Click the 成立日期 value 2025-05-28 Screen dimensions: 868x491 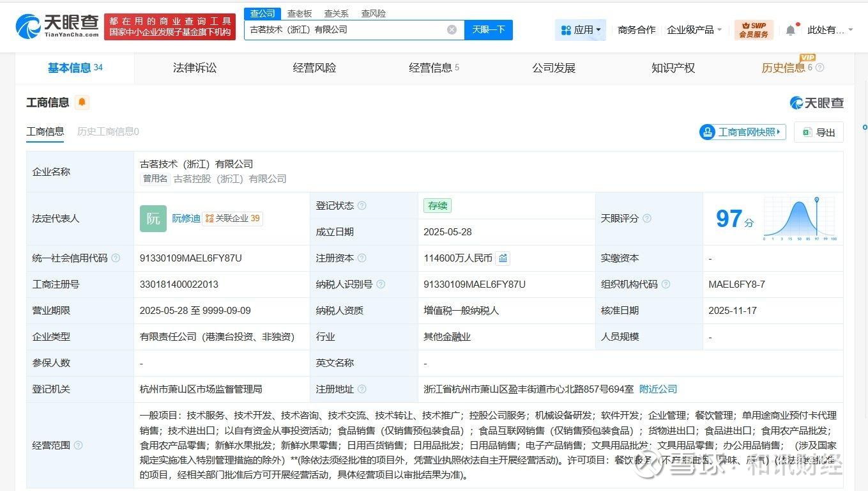[448, 232]
